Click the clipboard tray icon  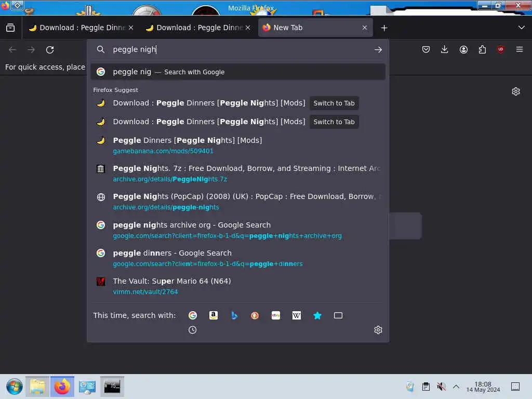pos(426,387)
